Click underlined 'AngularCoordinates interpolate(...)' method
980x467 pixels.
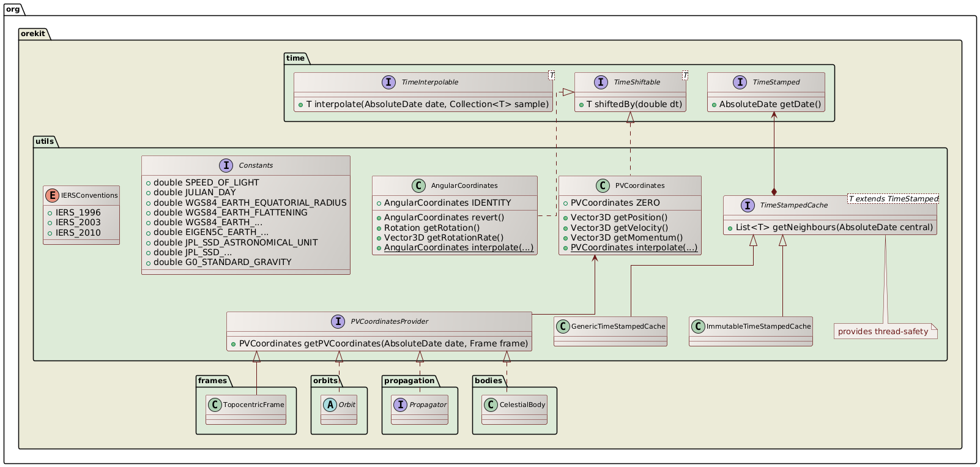click(459, 247)
